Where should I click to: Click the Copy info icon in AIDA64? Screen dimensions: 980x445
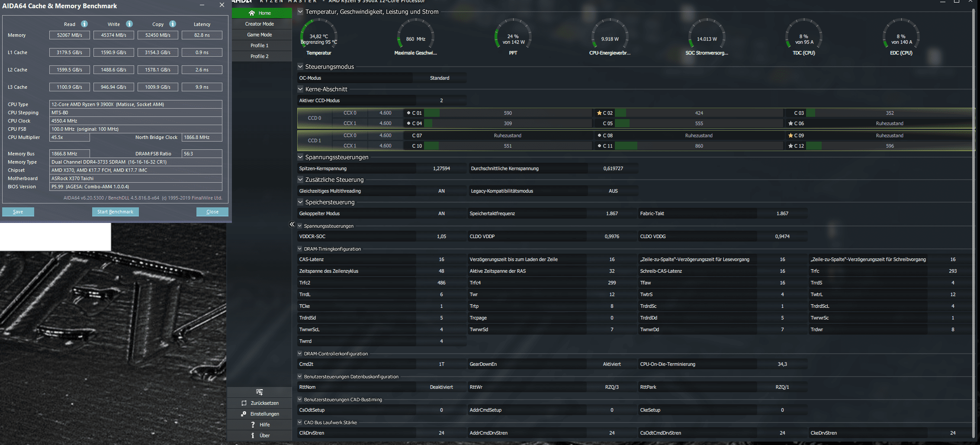tap(173, 24)
